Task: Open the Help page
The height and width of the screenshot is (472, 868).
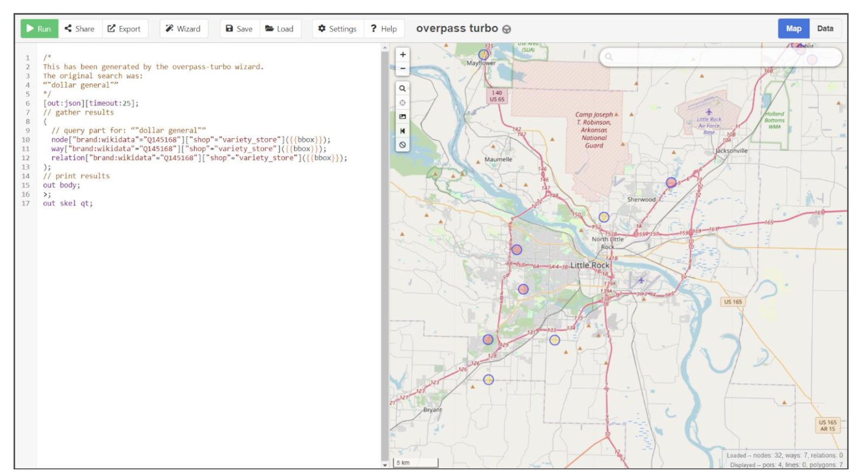Action: coord(384,29)
